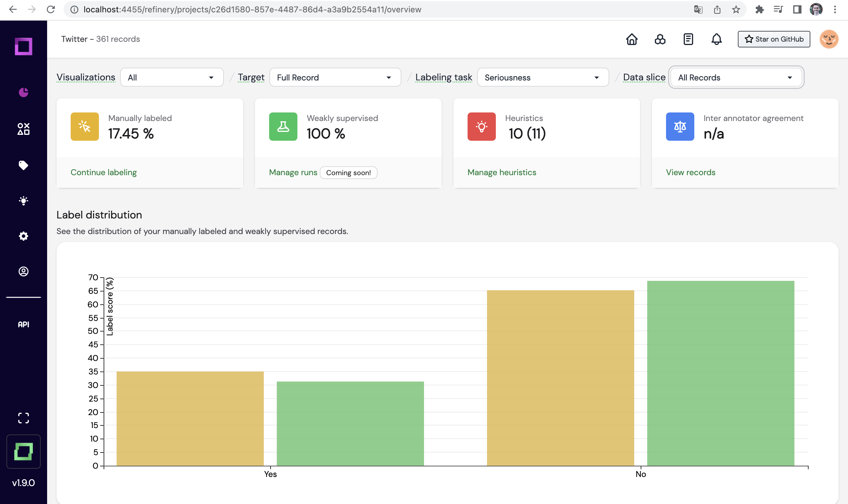Open the data browser shapes icon
The width and height of the screenshot is (848, 504).
(24, 129)
